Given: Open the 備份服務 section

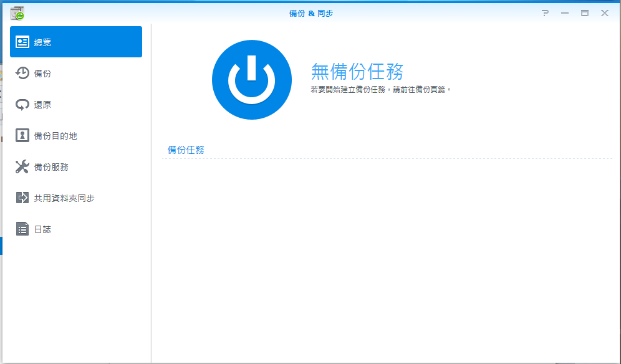Looking at the screenshot, I should [76, 167].
